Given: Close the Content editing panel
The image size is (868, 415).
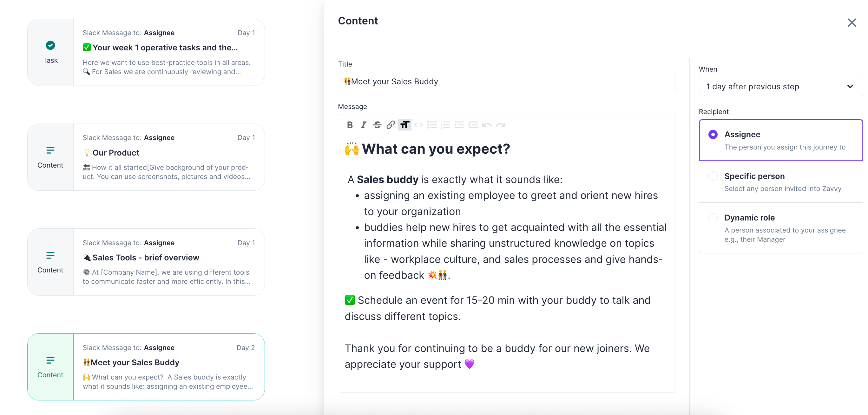Looking at the screenshot, I should (852, 22).
